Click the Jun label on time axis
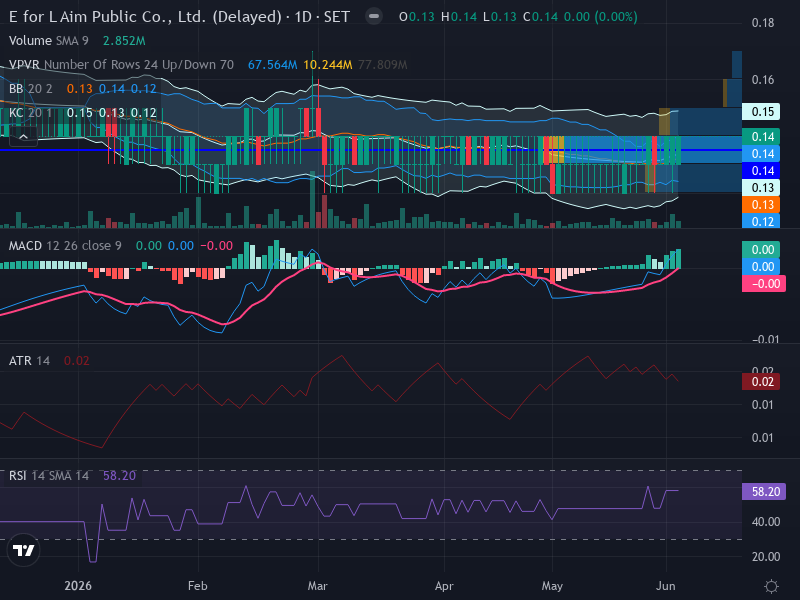800x600 pixels. pyautogui.click(x=666, y=586)
